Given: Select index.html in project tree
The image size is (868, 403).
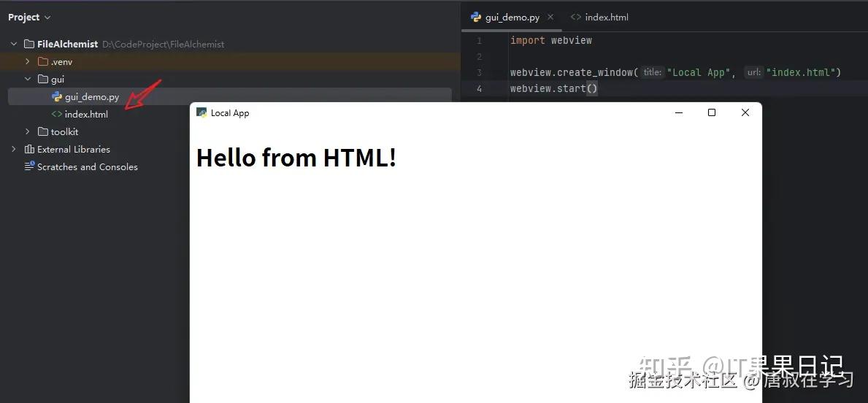Looking at the screenshot, I should tap(86, 115).
